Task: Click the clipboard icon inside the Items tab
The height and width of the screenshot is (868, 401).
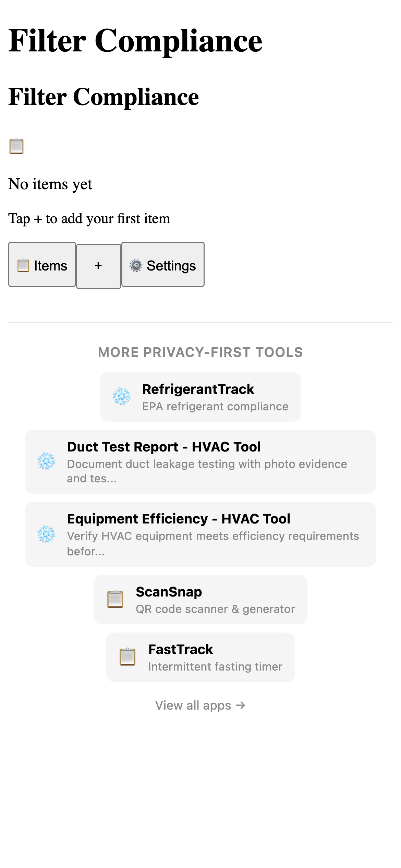Action: [x=23, y=265]
